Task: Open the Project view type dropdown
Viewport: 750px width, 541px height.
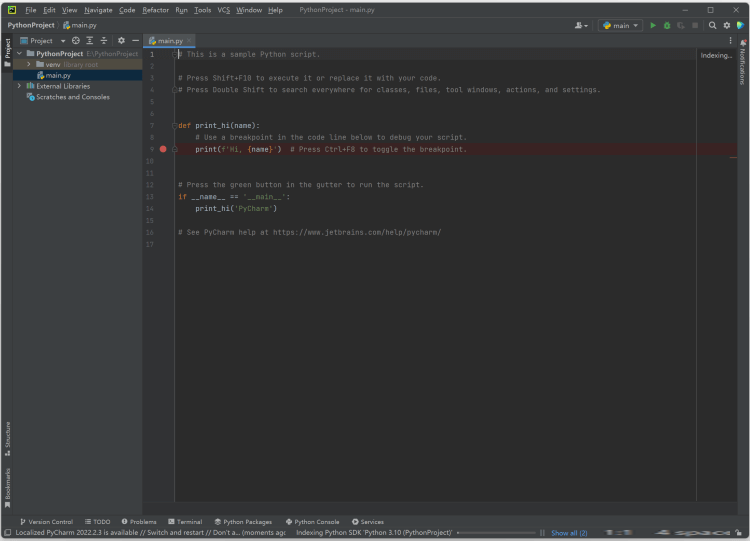Action: [43, 41]
